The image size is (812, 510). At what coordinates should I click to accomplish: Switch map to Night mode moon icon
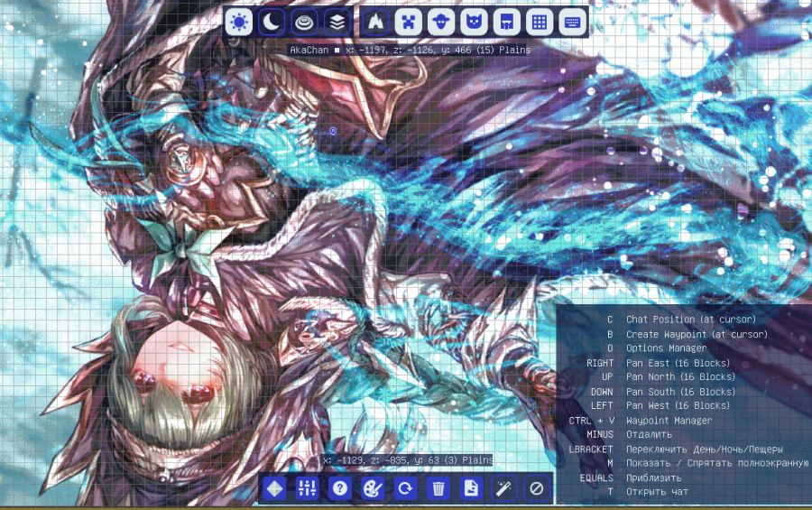(272, 22)
